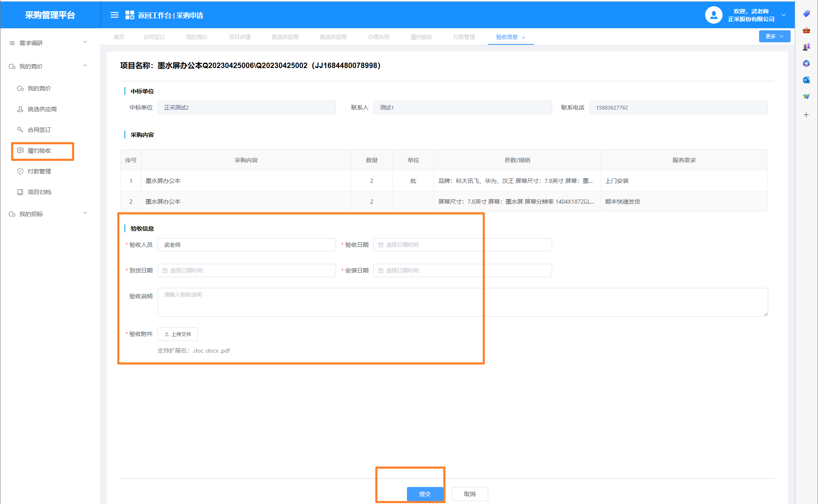Image resolution: width=818 pixels, height=504 pixels.
Task: Switch to the 项目详情 tab
Action: coord(240,37)
